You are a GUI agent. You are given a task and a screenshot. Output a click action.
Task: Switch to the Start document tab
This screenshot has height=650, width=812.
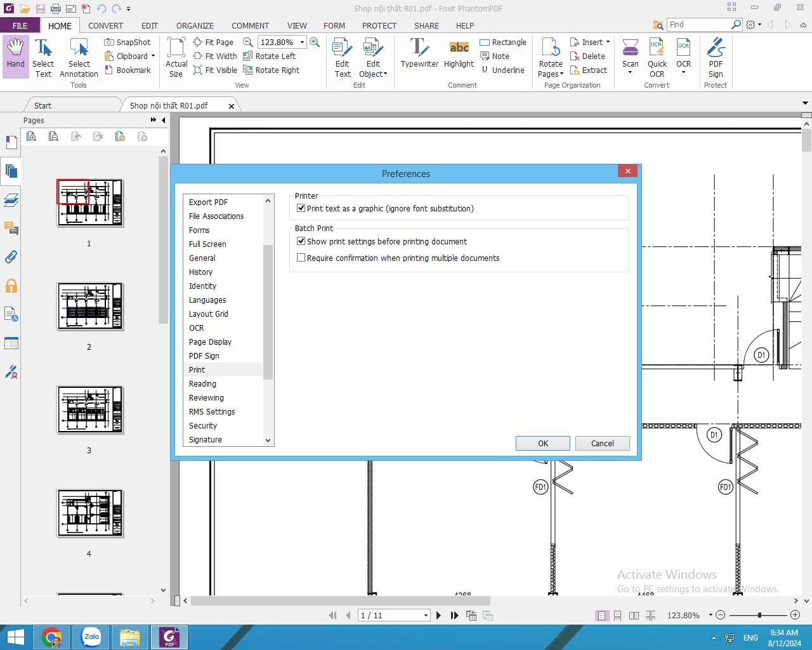coord(43,105)
